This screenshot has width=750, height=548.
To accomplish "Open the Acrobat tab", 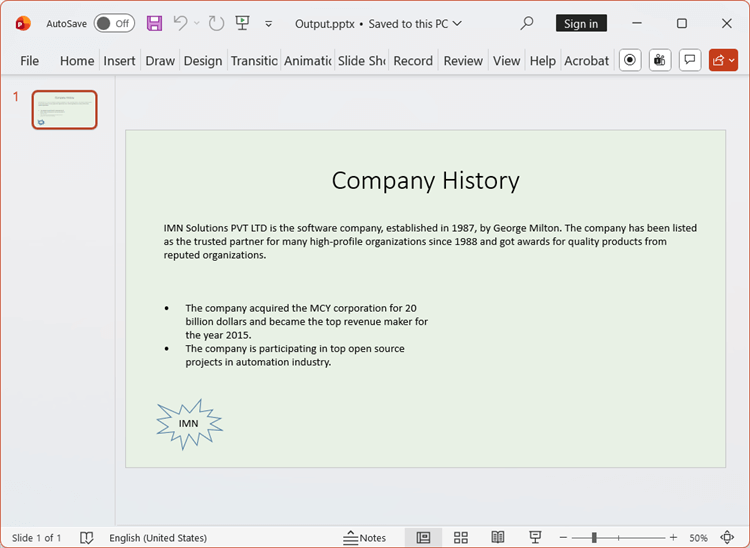I will pyautogui.click(x=586, y=61).
